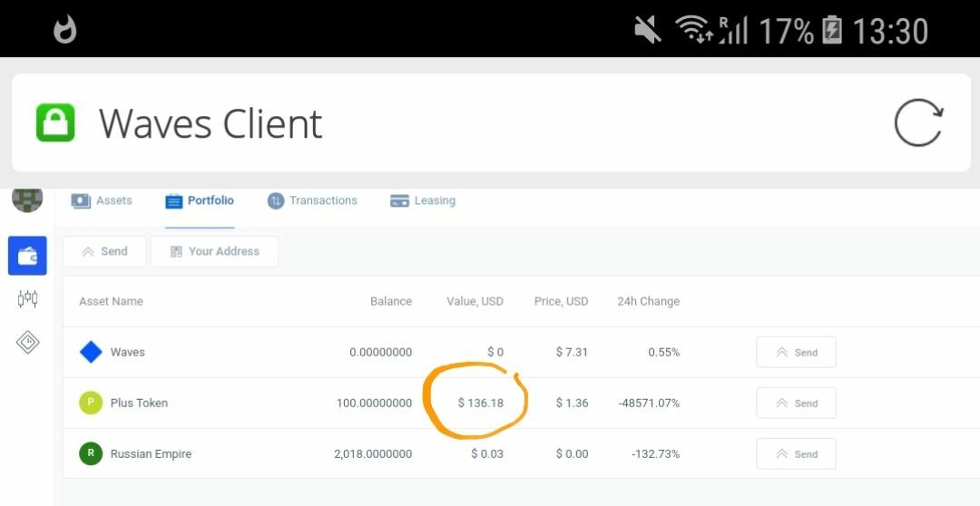Viewport: 980px width, 506px height.
Task: Click the $ 1.36 price cell
Action: [572, 403]
